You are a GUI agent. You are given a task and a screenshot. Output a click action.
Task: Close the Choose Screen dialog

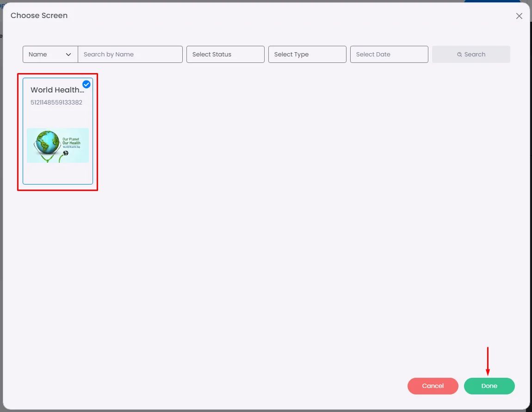(519, 16)
